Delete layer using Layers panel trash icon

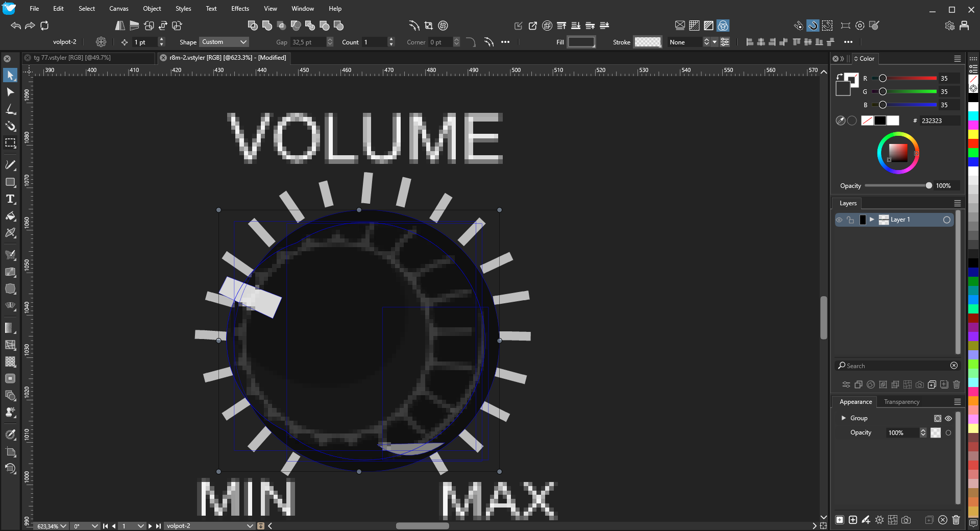[957, 384]
